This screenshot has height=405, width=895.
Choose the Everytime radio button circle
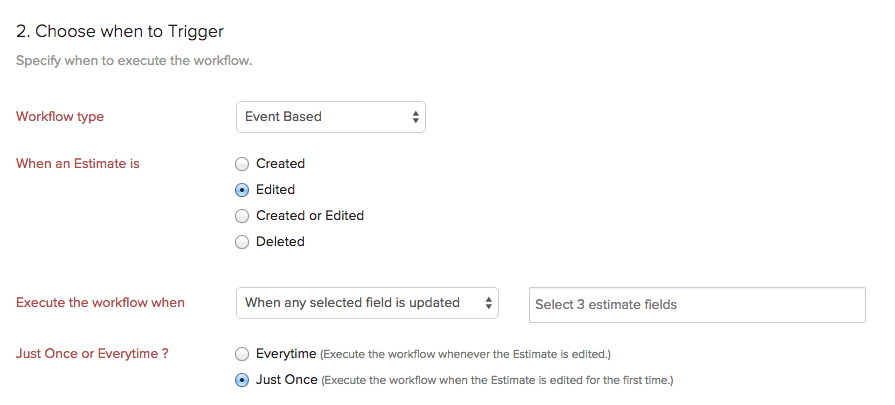pos(242,354)
